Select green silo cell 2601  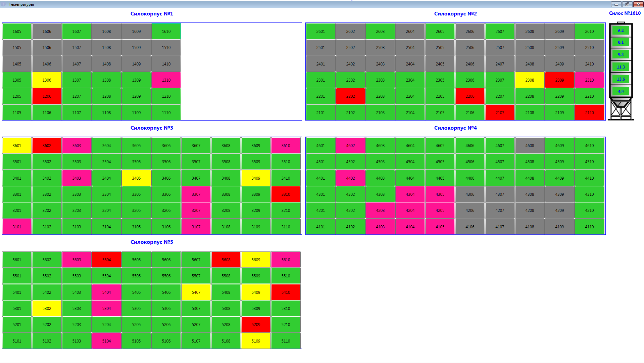coord(320,31)
